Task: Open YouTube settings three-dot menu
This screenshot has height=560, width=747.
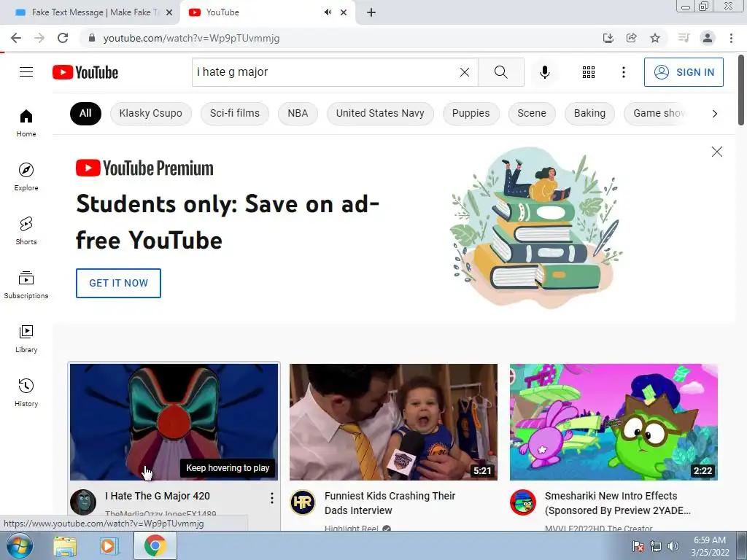Action: [623, 72]
